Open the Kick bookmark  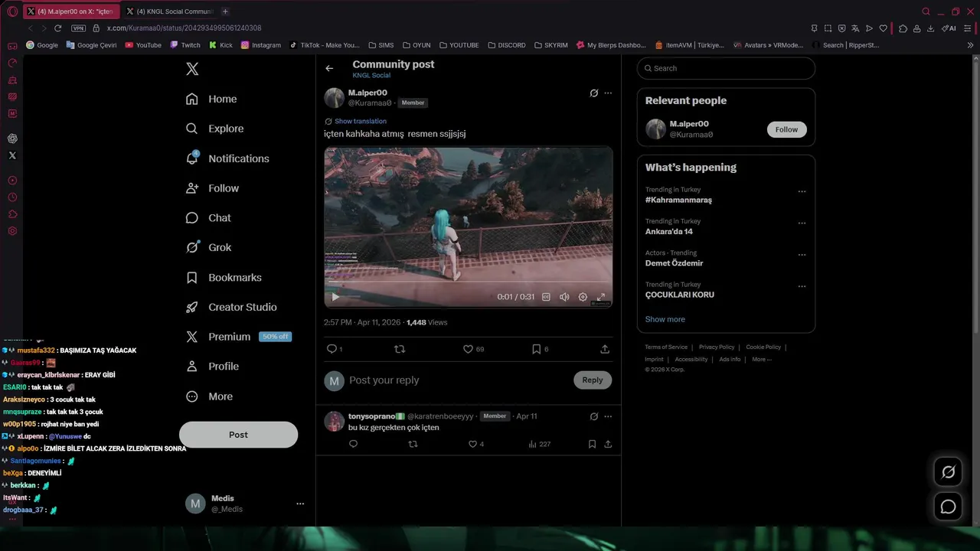[x=220, y=45]
